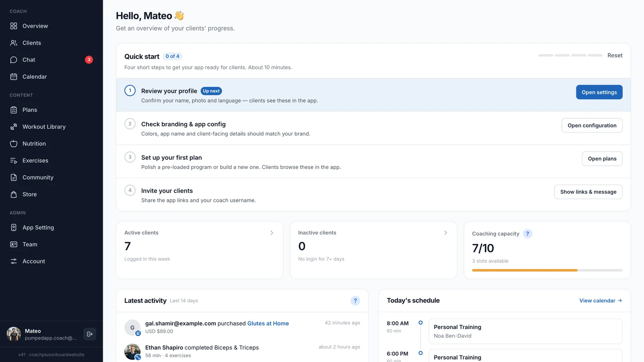
Task: Click the "0 of 4" progress badge
Action: coord(173,56)
